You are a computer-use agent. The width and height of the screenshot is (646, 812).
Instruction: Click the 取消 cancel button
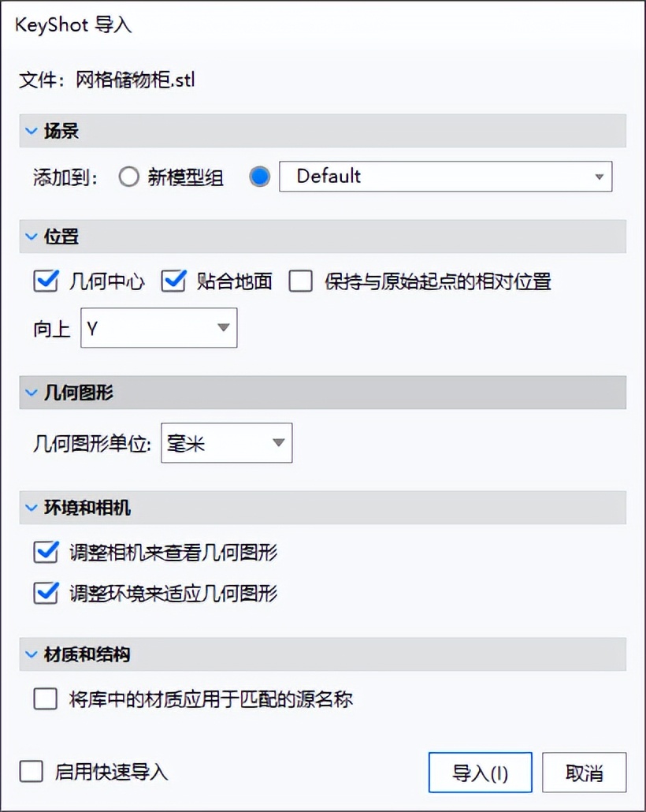pyautogui.click(x=584, y=773)
